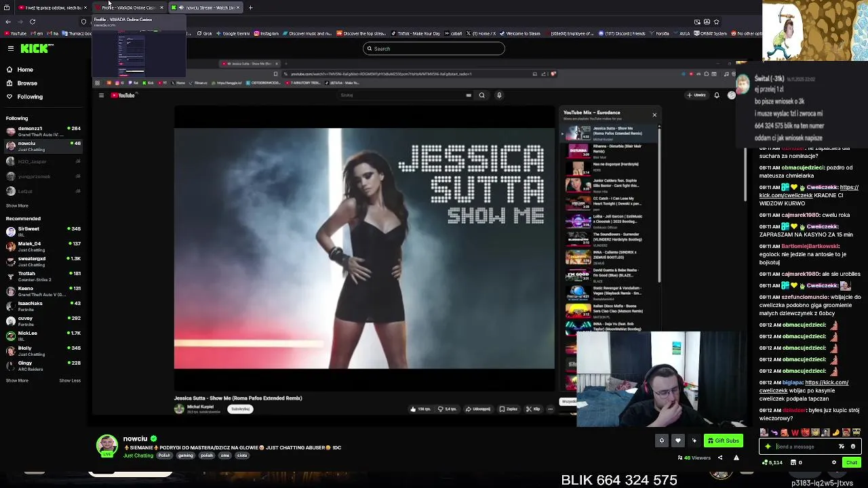This screenshot has height=488, width=868.
Task: Collapse recommended list with Show Less
Action: (70, 380)
